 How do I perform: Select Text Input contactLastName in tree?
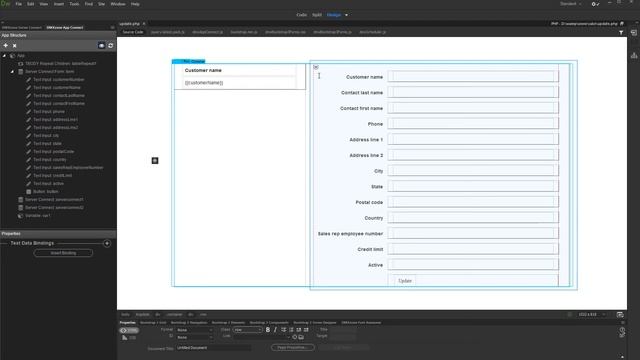coord(59,96)
